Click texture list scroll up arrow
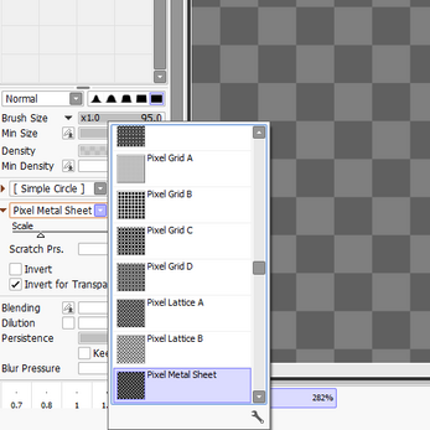 pyautogui.click(x=259, y=133)
